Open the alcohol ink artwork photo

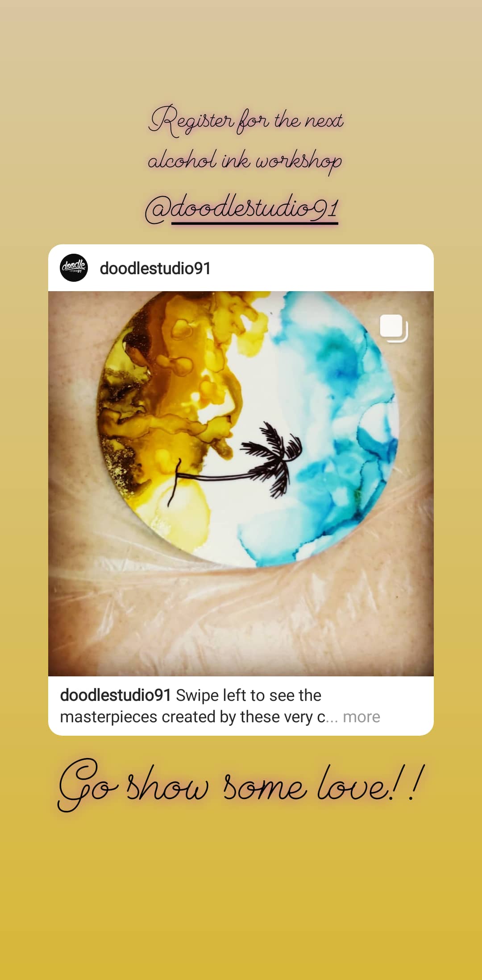tap(241, 483)
